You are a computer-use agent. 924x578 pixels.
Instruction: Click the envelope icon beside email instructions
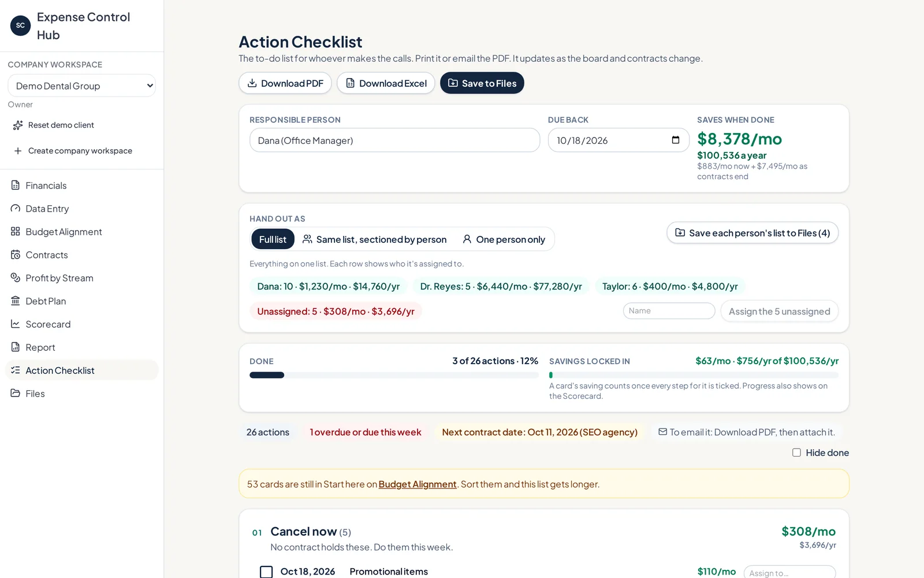(663, 432)
